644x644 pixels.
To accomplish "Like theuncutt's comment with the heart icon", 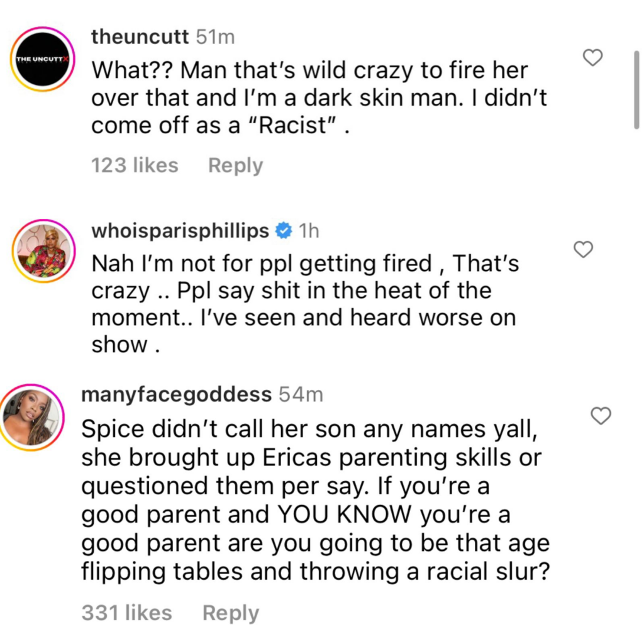I will 592,57.
